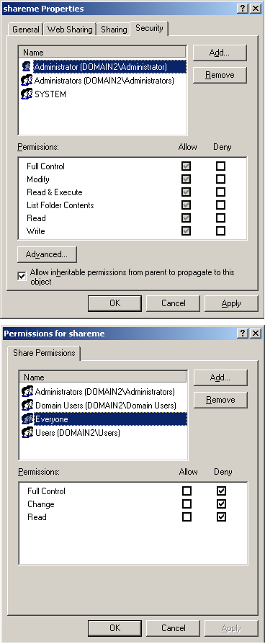Uncheck Deny for Change share permission
The height and width of the screenshot is (644, 265).
point(222,504)
